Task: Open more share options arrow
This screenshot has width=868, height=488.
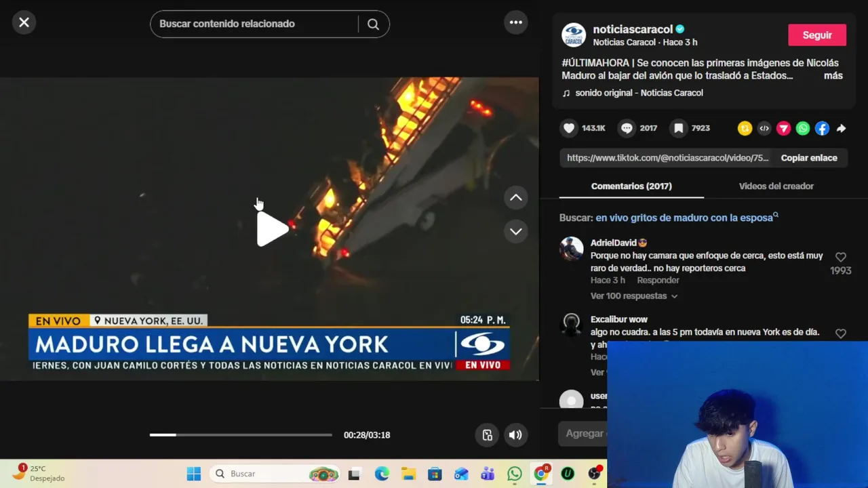Action: coord(841,128)
